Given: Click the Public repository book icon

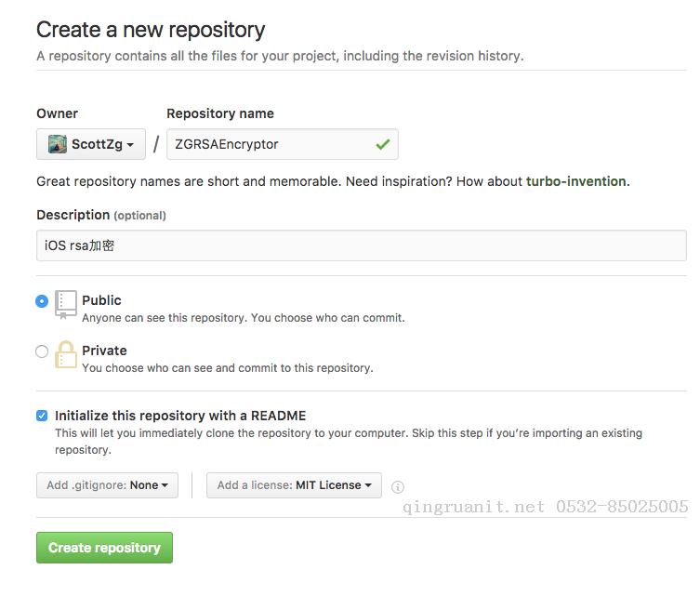Looking at the screenshot, I should (x=66, y=304).
